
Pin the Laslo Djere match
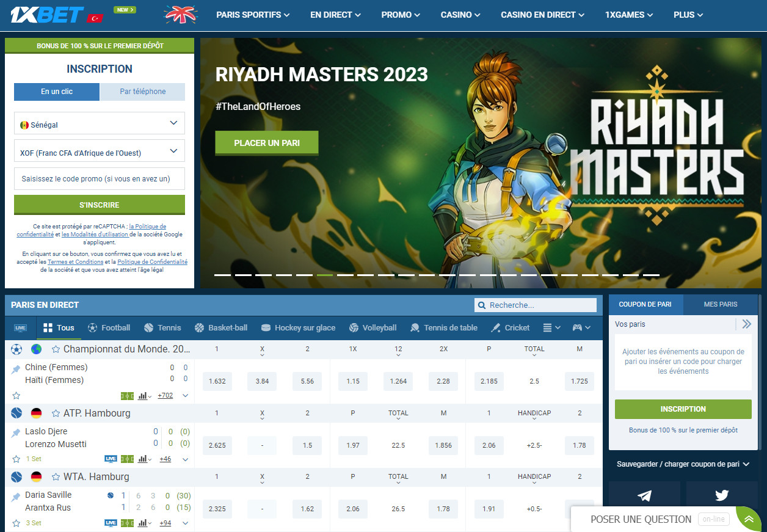point(16,433)
